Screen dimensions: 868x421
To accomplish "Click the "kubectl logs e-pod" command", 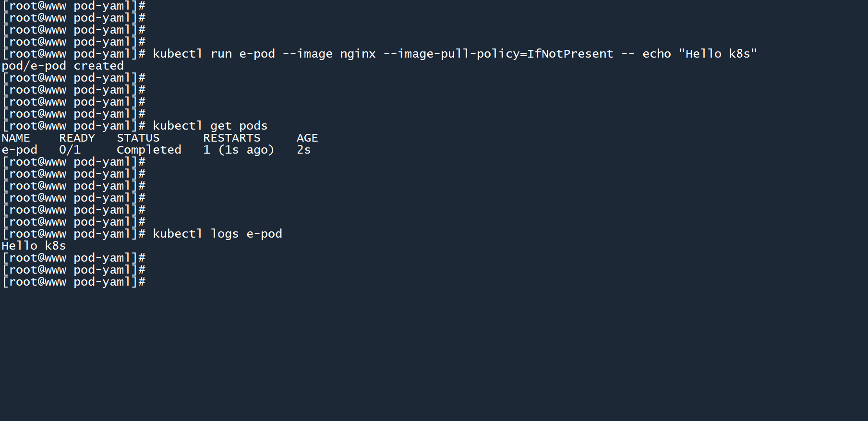I will (x=217, y=234).
